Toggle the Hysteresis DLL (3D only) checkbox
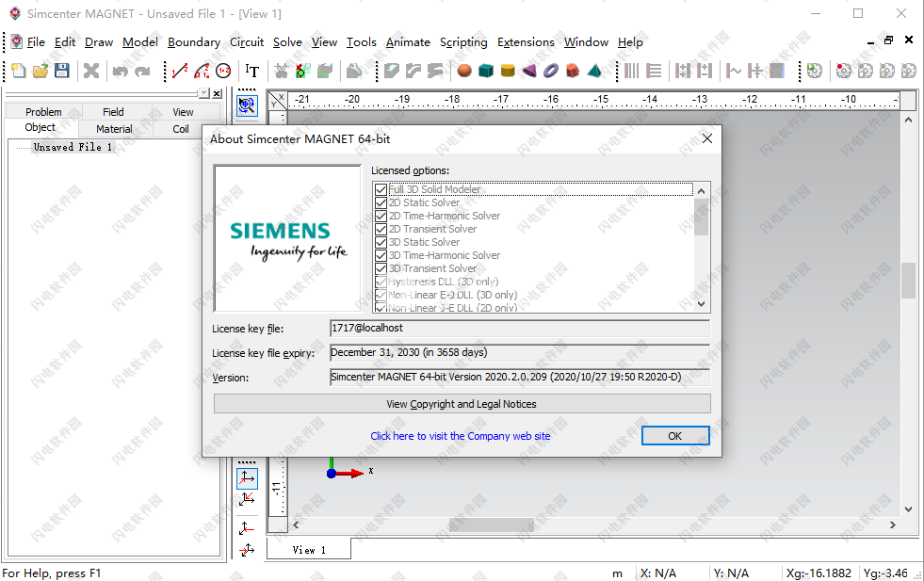Image resolution: width=924 pixels, height=581 pixels. [x=381, y=282]
